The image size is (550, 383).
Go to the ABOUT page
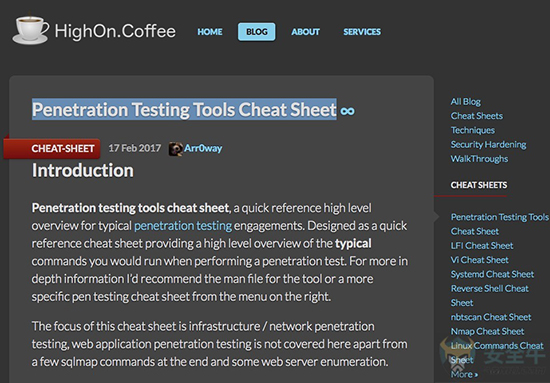(305, 32)
